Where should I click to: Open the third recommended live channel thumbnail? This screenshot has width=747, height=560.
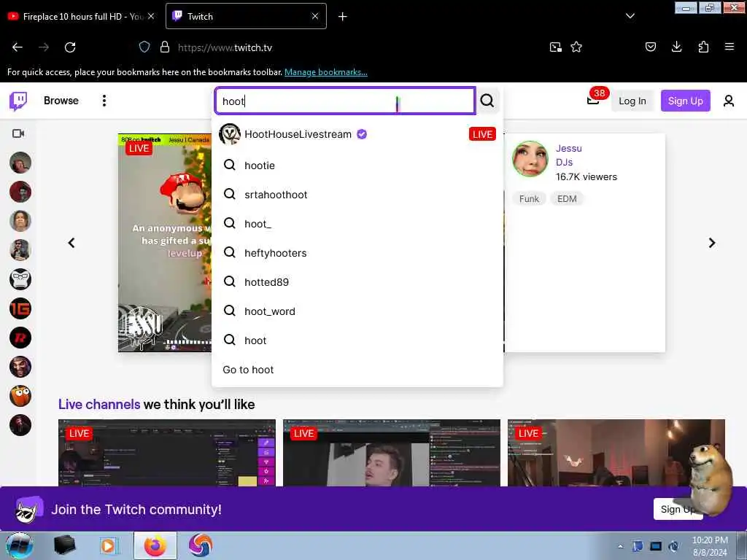[616, 453]
